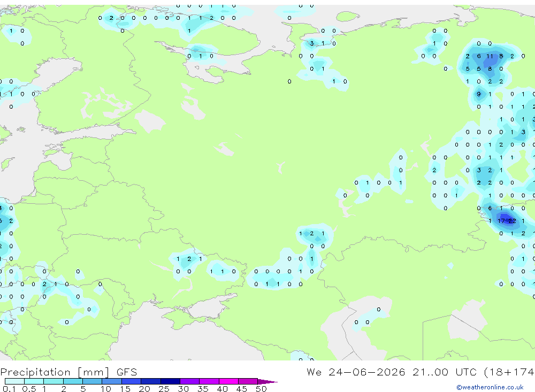Click the legend scale label '35'
Screen dimensions: 535x392
203,389
